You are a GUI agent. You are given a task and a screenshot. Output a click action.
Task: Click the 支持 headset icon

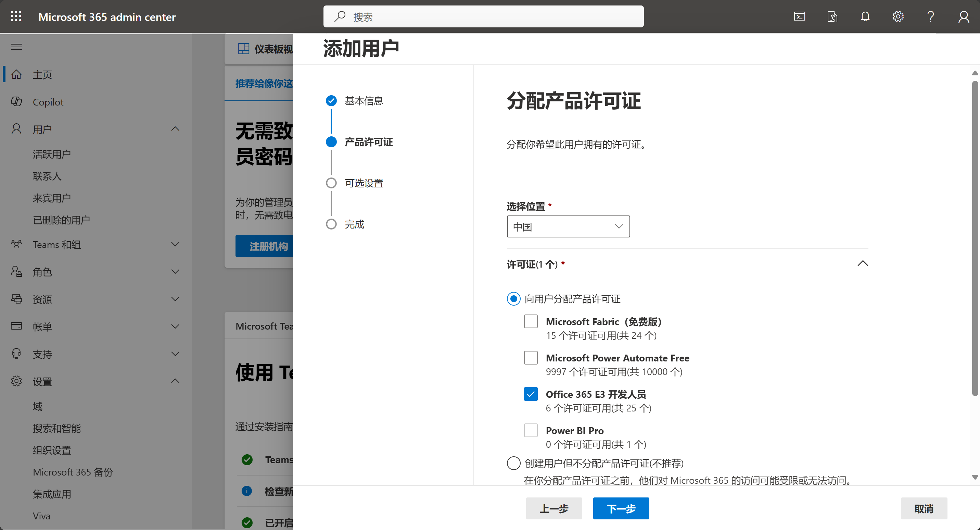[x=16, y=354]
